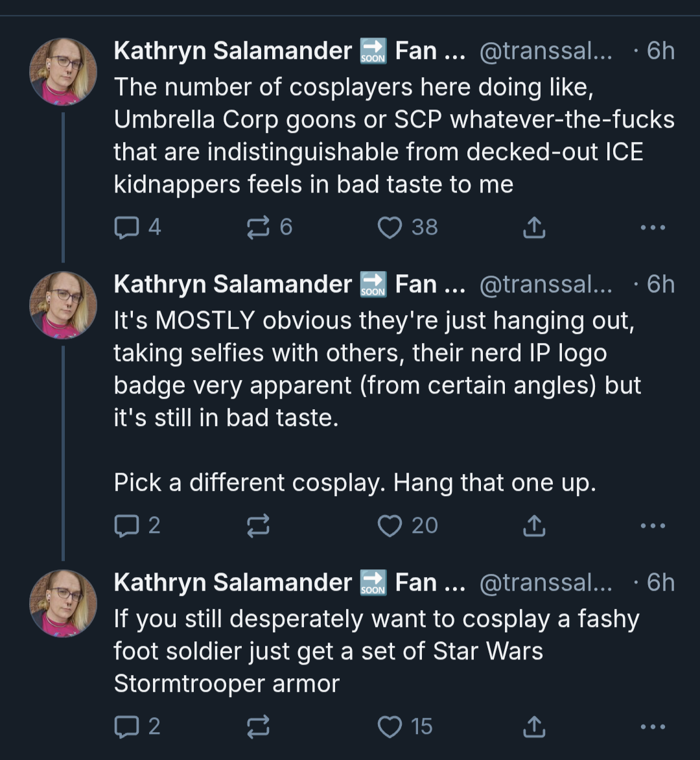Open the profile picture on the Stormtrooper post
Viewport: 700px width, 760px height.
tap(63, 604)
